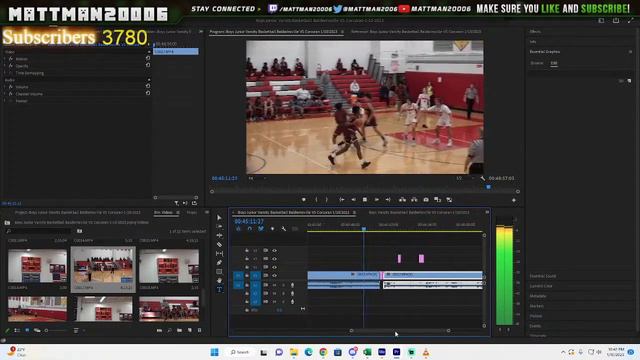Image resolution: width=640 pixels, height=360 pixels.
Task: Open Markers panel
Action: (x=536, y=306)
